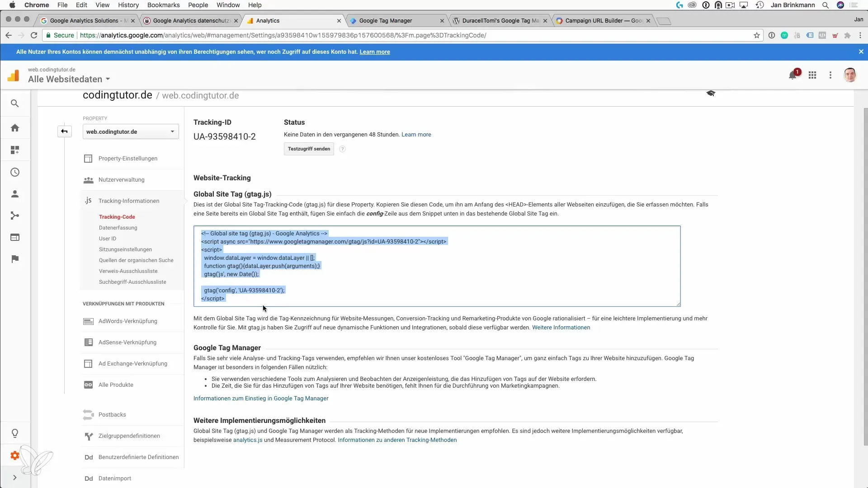Switch to Google Analytics Solutions browser tab

coord(88,21)
